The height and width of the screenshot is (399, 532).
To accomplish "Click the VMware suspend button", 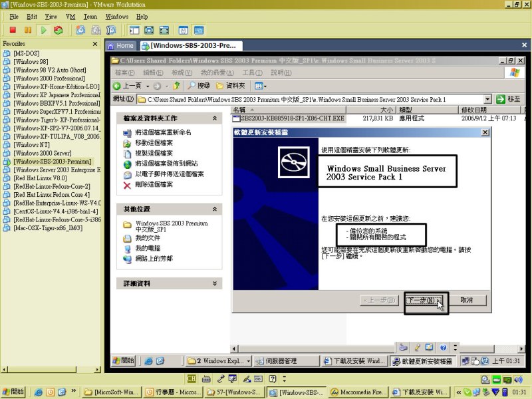I will pos(28,30).
